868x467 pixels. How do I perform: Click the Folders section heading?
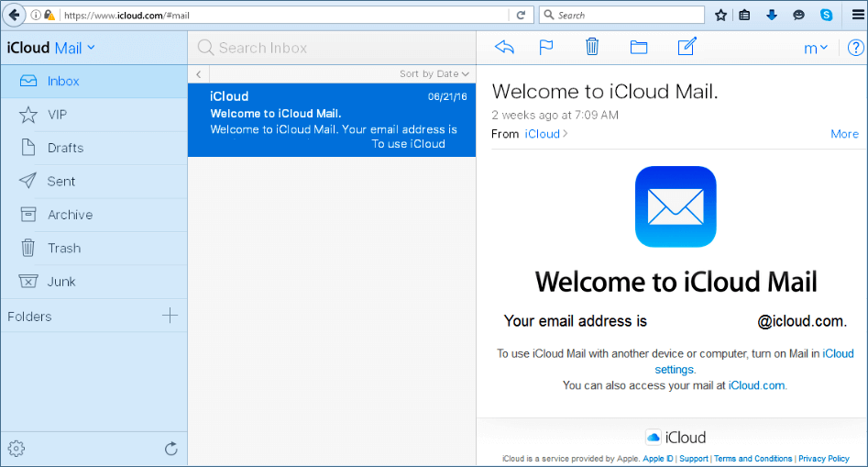pos(29,317)
